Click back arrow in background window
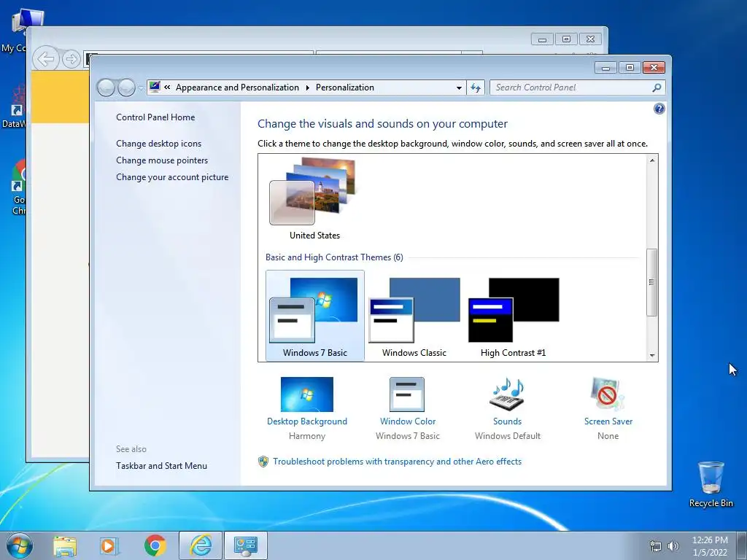The width and height of the screenshot is (747, 560). pos(46,60)
